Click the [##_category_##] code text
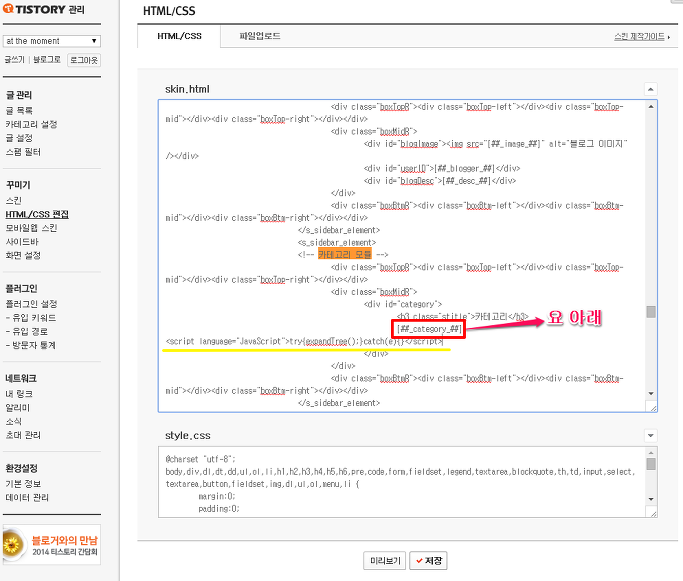Screen dimensions: 683x581 (x=429, y=329)
